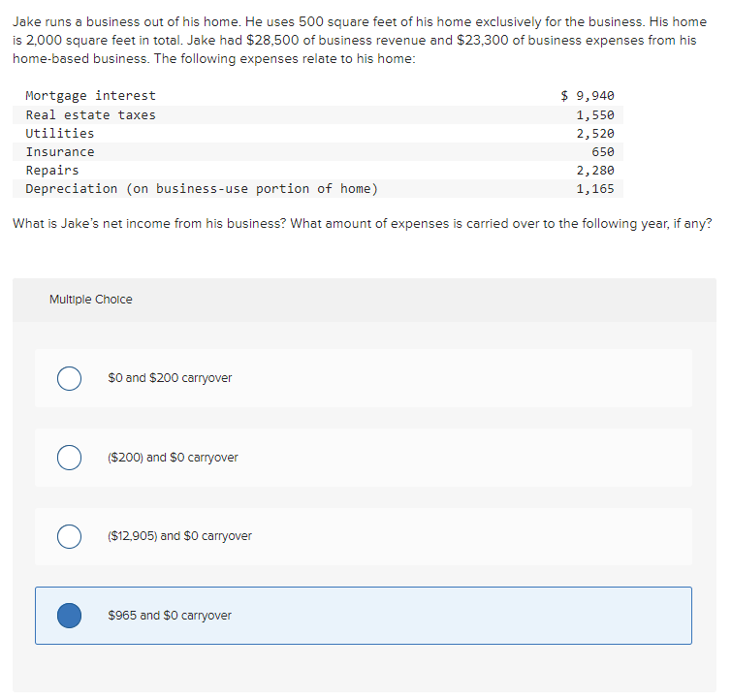Click the 1,165 depreciation amount
Viewport: 732px width, 700px height.
(595, 189)
